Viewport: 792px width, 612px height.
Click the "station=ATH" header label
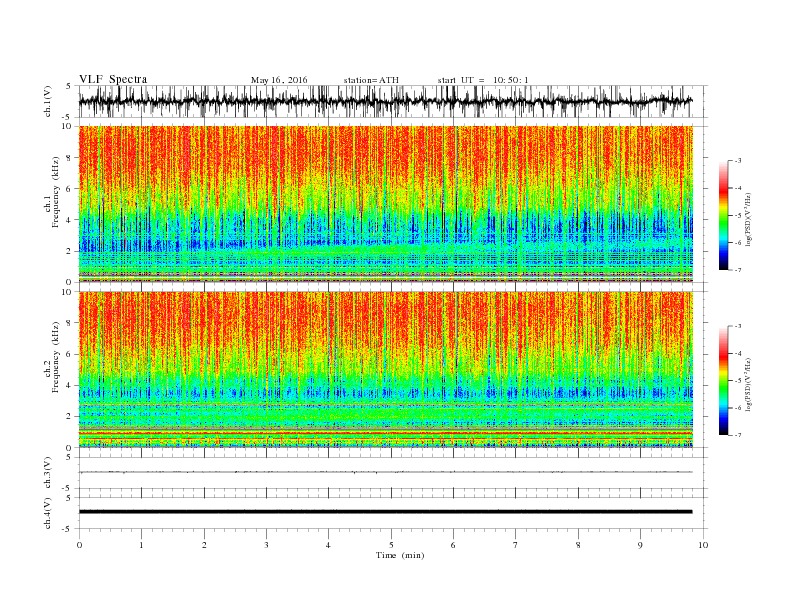pos(371,80)
